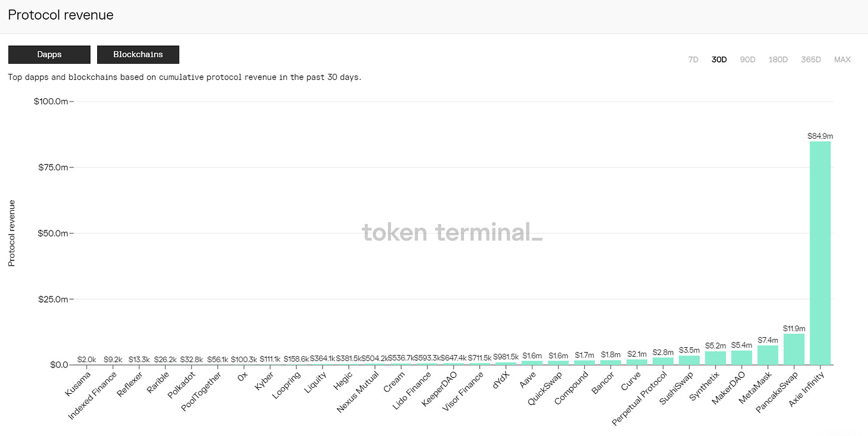
Task: Select the MAX time range
Action: tap(842, 60)
